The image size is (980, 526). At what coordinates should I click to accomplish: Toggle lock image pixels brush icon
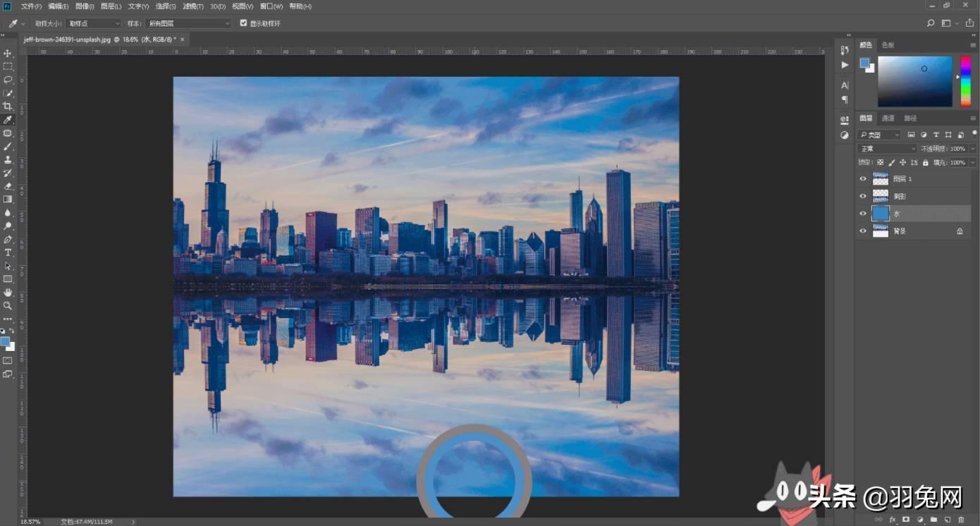pos(891,162)
